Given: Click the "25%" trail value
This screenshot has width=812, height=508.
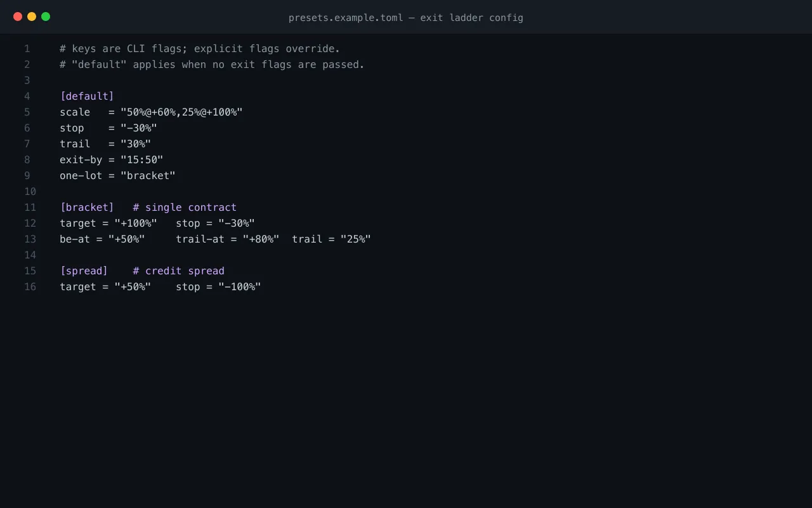Looking at the screenshot, I should pos(356,239).
